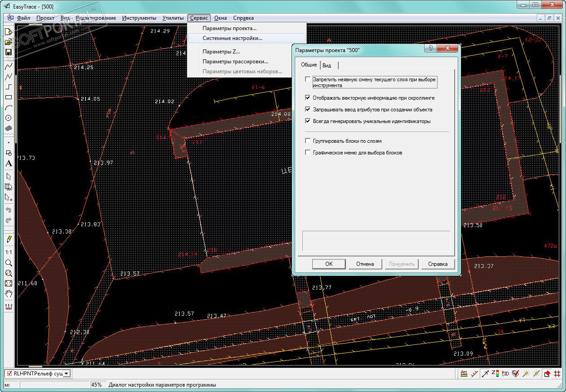Open the 'Инструменты' menu

coord(139,18)
